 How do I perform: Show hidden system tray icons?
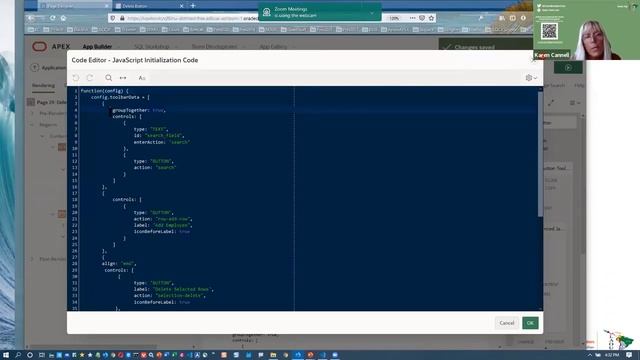(x=589, y=355)
